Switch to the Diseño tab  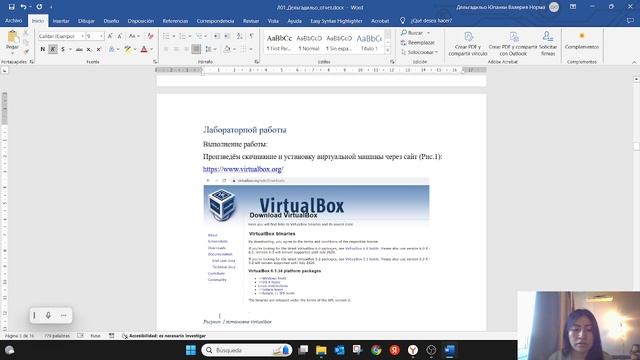pos(111,21)
